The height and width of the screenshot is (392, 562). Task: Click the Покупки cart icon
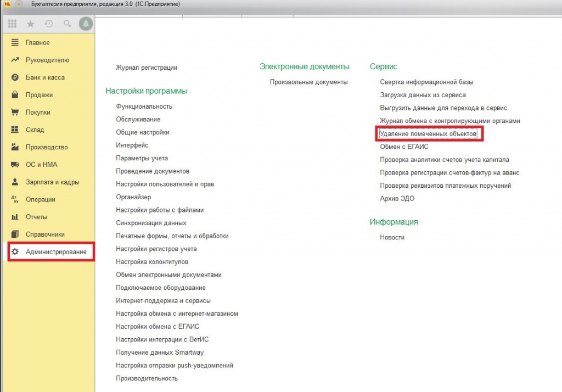tap(15, 112)
